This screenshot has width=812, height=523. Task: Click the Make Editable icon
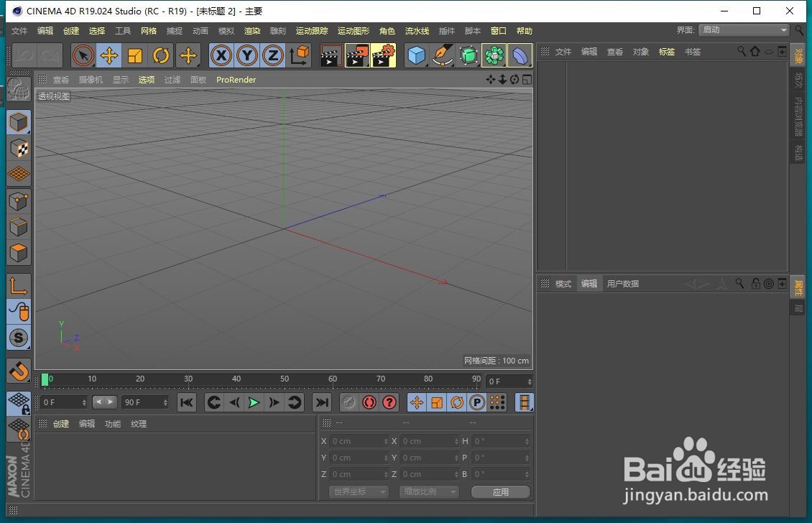(x=19, y=90)
